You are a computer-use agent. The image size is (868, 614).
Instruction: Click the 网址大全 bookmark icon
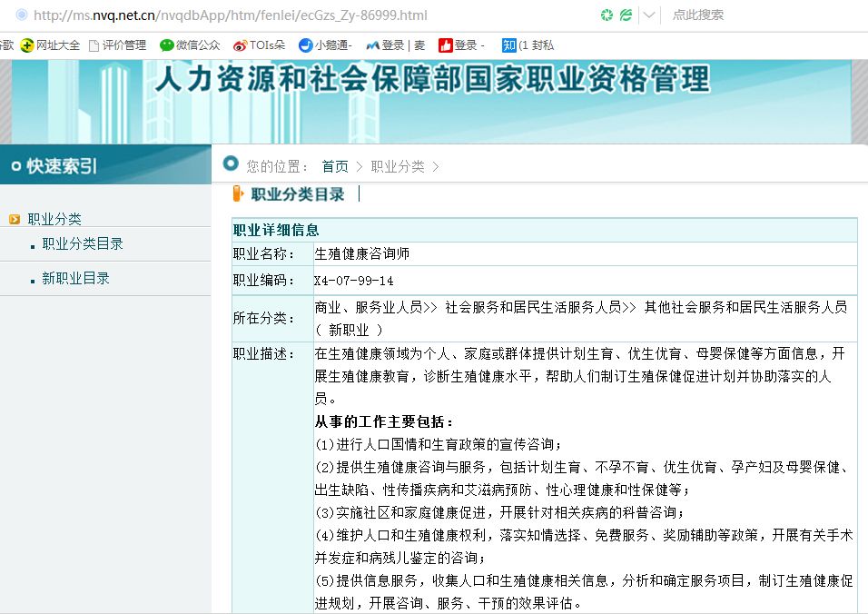tap(28, 45)
